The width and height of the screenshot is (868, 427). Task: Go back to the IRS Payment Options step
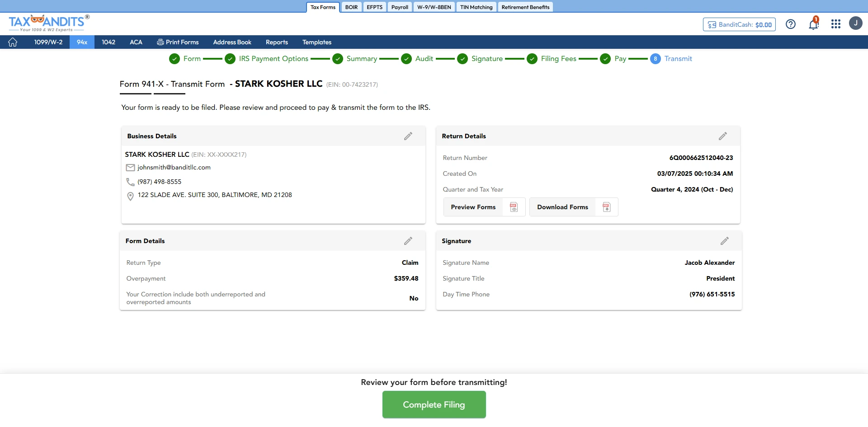pos(274,59)
